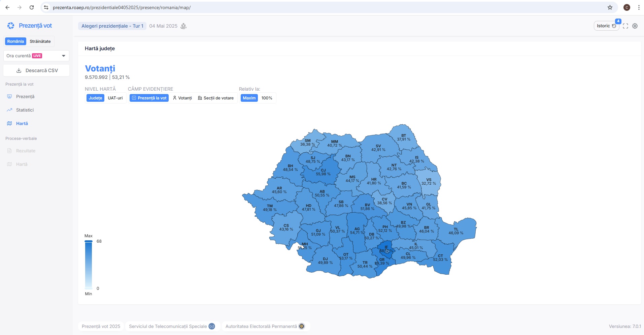Open Statistici in the sidebar
Viewport: 644px width, 335px height.
click(25, 110)
